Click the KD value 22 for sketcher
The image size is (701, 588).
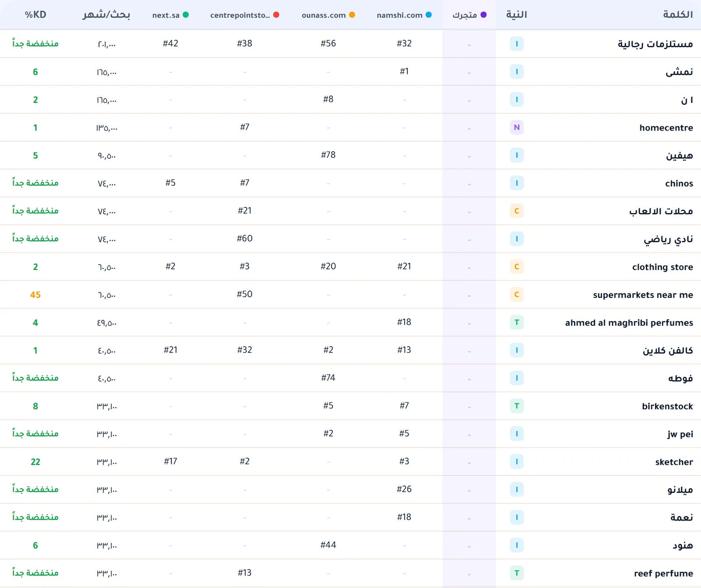coord(35,462)
